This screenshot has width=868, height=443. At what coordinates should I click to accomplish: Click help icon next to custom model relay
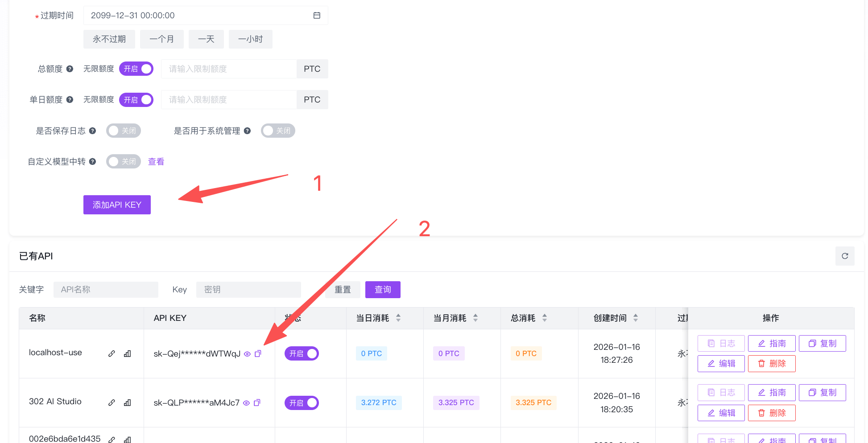92,162
